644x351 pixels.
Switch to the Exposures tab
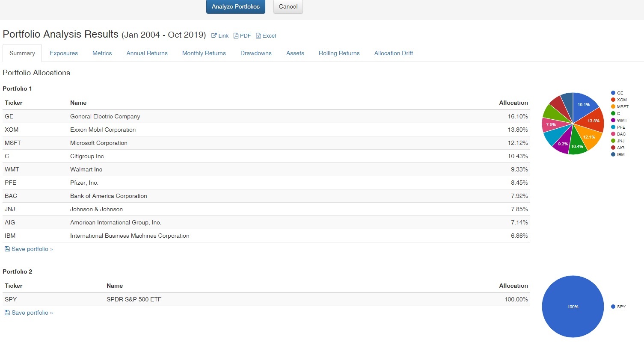point(64,53)
